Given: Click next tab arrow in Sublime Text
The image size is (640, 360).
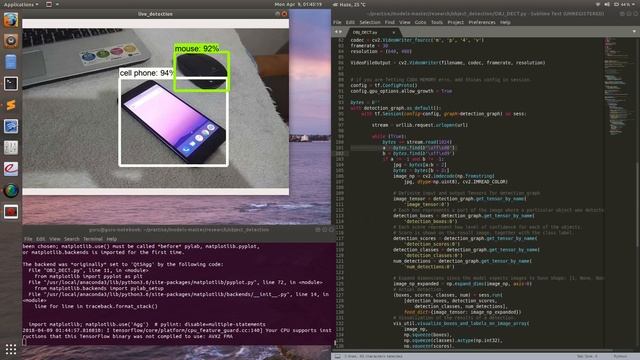Looking at the screenshot, I should (x=340, y=32).
